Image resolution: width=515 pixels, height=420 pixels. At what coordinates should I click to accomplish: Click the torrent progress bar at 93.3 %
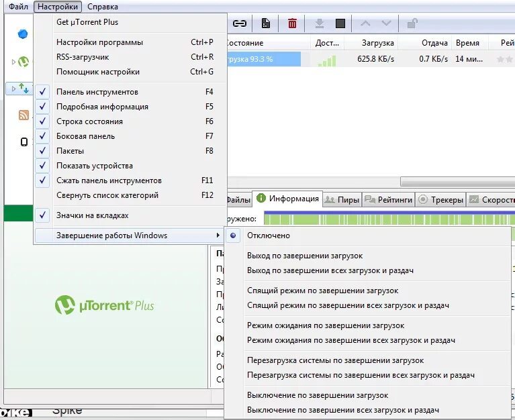click(x=264, y=60)
